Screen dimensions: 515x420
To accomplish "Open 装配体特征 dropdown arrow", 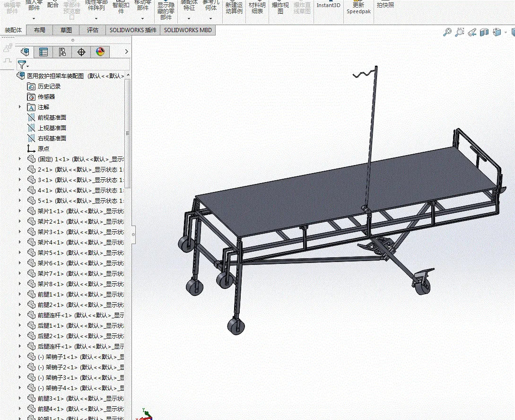I will [x=189, y=19].
